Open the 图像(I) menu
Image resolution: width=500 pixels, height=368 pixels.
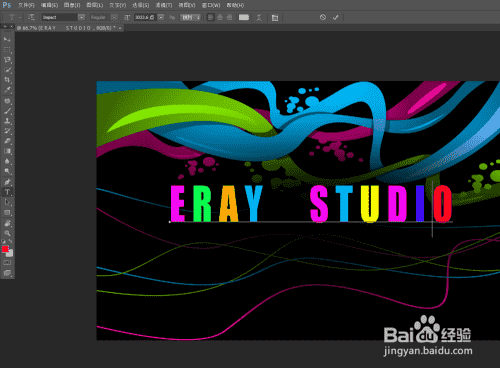point(72,5)
